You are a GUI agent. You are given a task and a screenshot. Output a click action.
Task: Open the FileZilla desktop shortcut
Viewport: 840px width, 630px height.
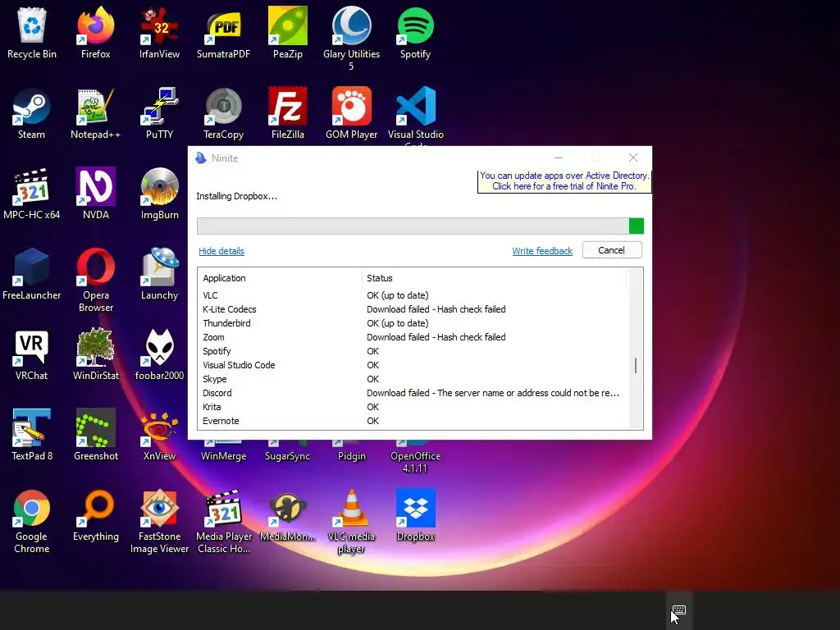(x=288, y=106)
